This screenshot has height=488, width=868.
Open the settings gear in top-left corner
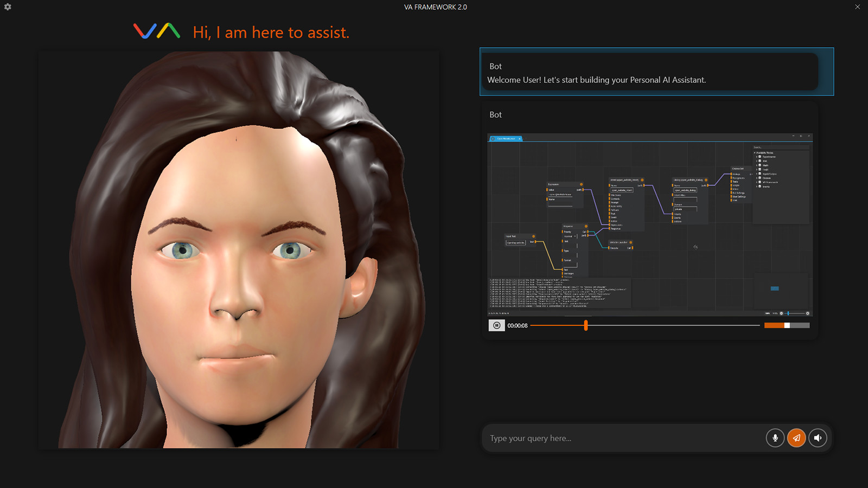8,7
